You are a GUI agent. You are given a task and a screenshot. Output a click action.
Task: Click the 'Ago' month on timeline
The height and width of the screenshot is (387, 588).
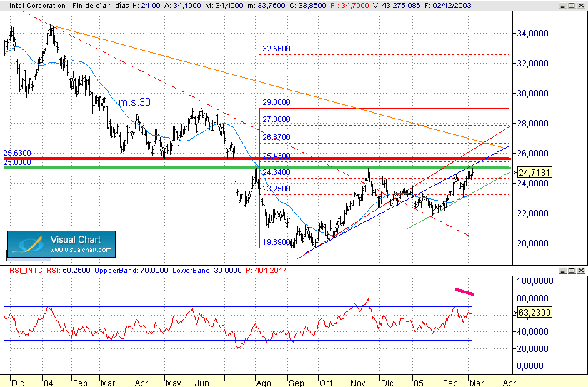tap(264, 383)
